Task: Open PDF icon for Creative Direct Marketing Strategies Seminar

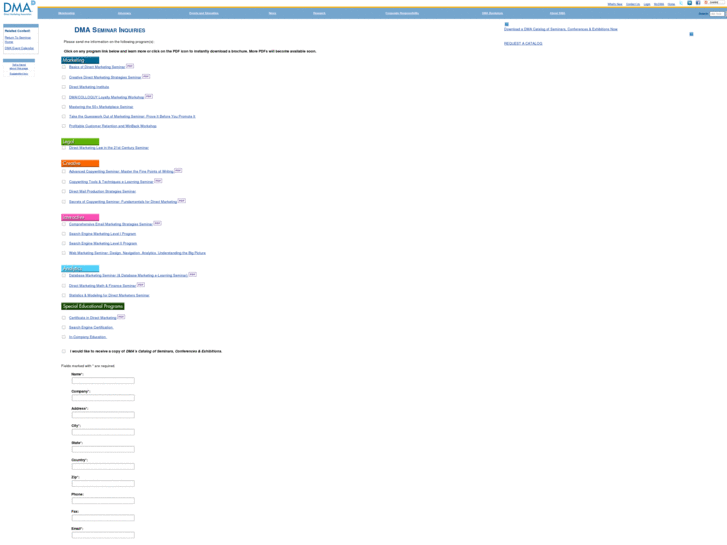Action: coord(146,76)
